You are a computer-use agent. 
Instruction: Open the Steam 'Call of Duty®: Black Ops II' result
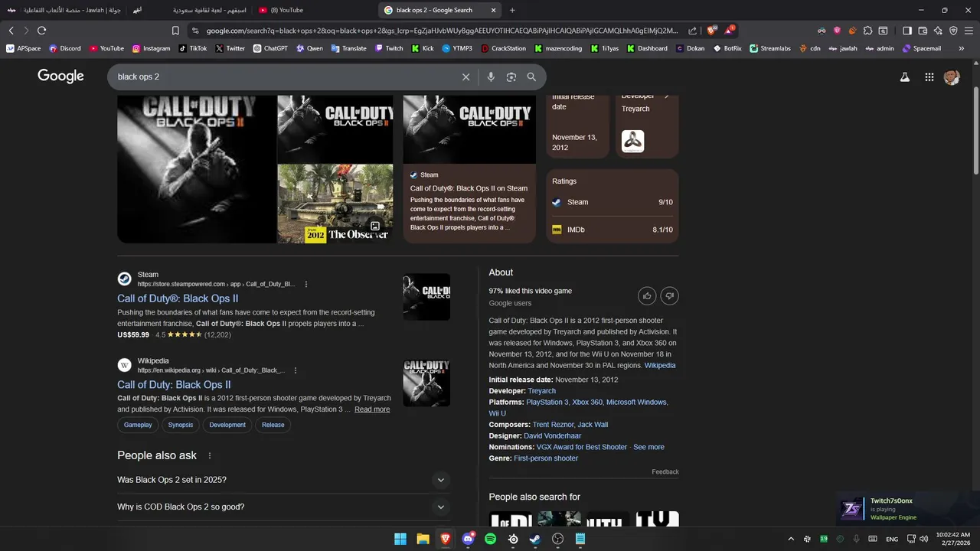tap(178, 298)
